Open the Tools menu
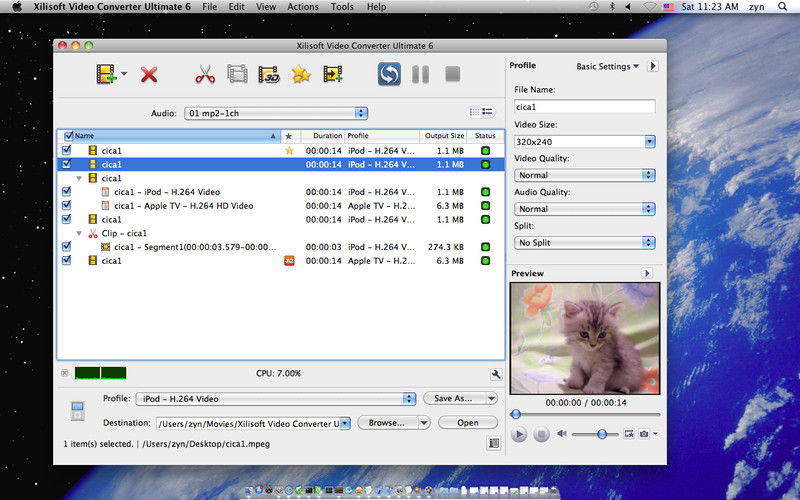 pyautogui.click(x=342, y=7)
